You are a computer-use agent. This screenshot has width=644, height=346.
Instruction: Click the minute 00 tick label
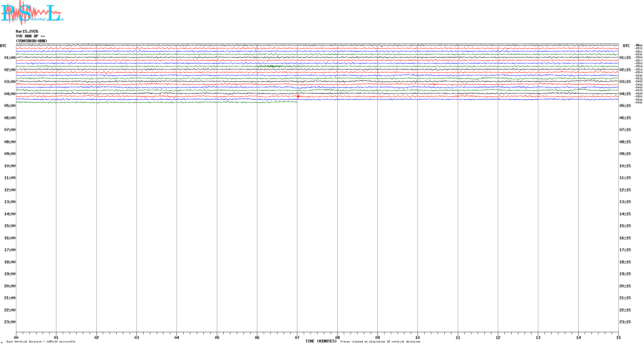click(x=16, y=338)
